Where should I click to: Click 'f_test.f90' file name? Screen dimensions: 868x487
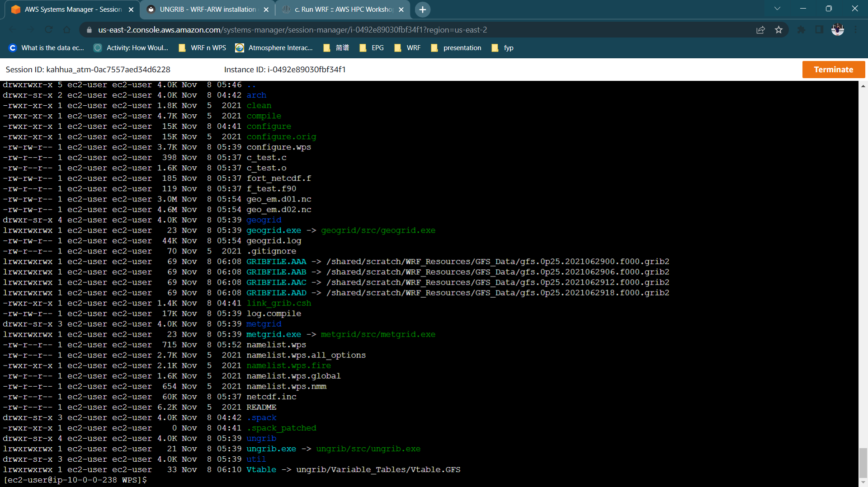(x=271, y=189)
